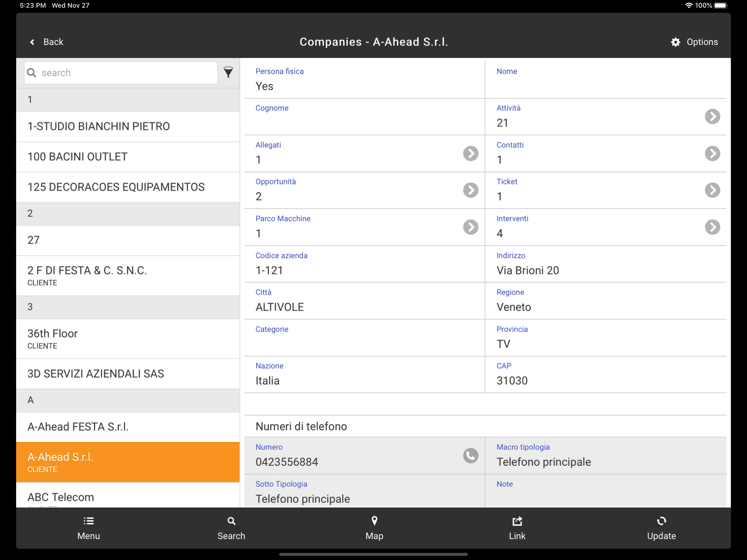This screenshot has height=560, width=747.
Task: Call 0423556884 with the phone icon
Action: (470, 456)
